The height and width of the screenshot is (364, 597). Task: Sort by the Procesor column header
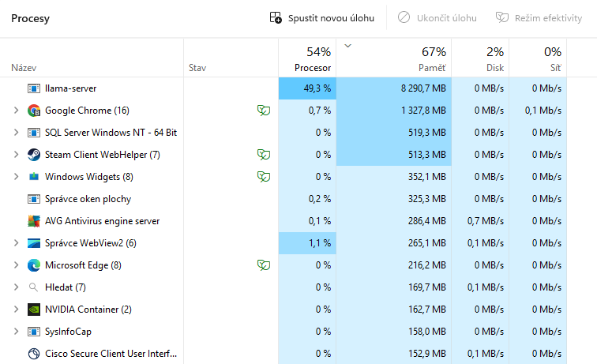click(307, 58)
